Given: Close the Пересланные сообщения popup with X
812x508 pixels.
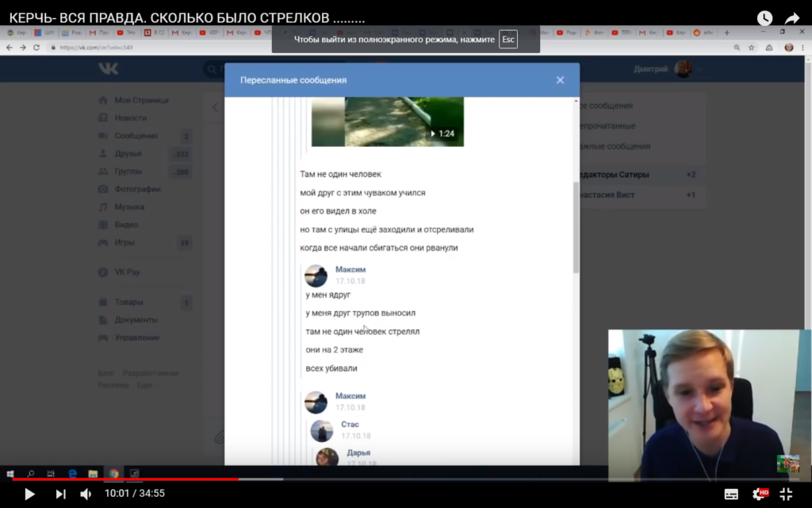Looking at the screenshot, I should (560, 80).
